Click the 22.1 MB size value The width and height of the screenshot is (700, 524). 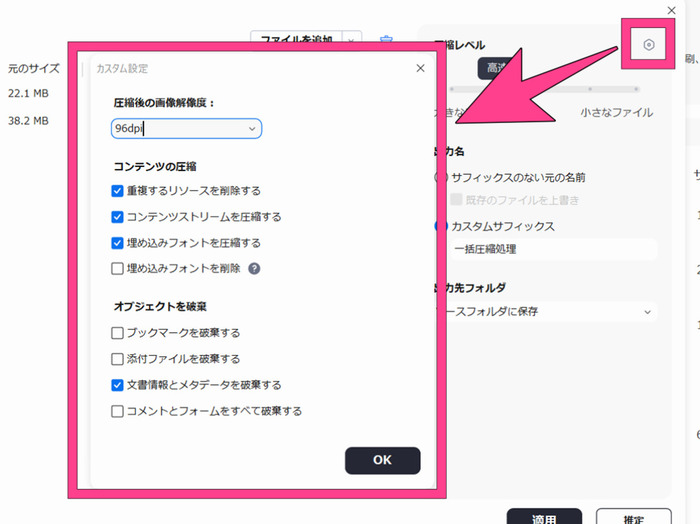28,93
